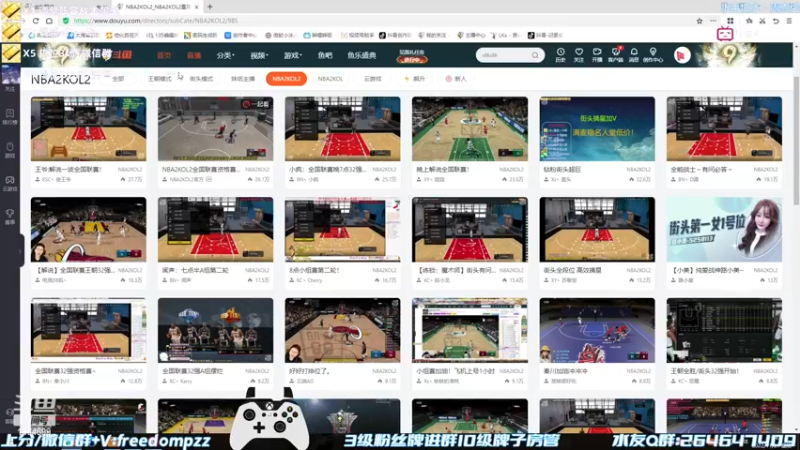Select the 全部 category filter

[x=118, y=79]
